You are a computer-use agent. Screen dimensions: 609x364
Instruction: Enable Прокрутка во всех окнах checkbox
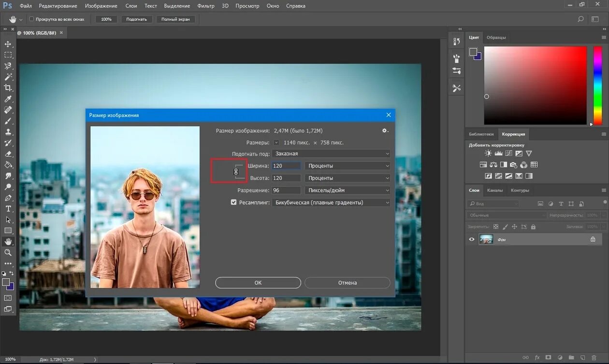click(32, 19)
